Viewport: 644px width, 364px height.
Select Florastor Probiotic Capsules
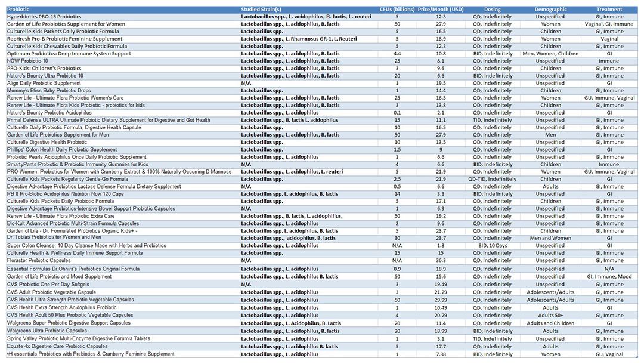(x=39, y=261)
